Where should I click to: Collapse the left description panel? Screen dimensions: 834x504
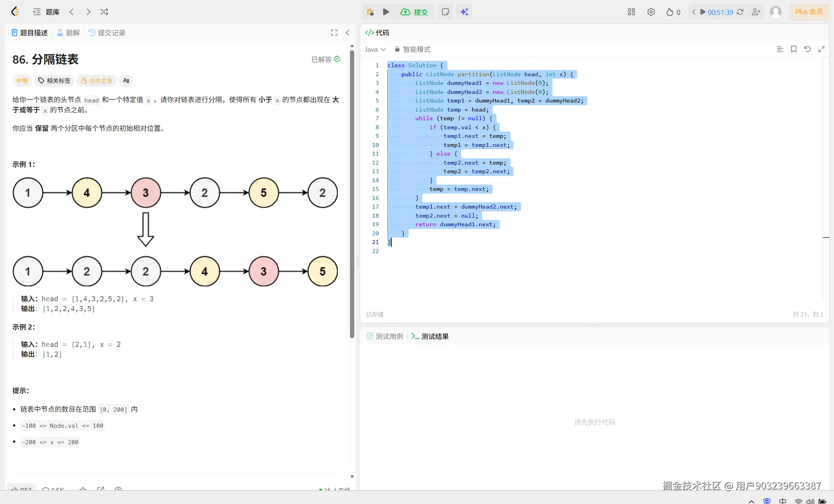(x=348, y=33)
